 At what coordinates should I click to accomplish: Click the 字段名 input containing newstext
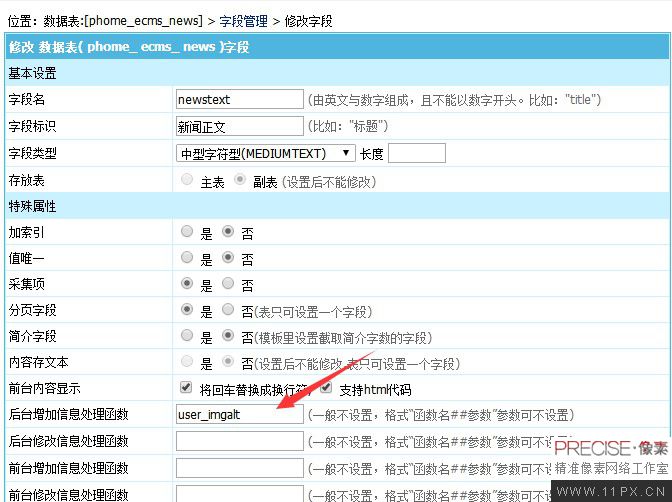tap(240, 99)
